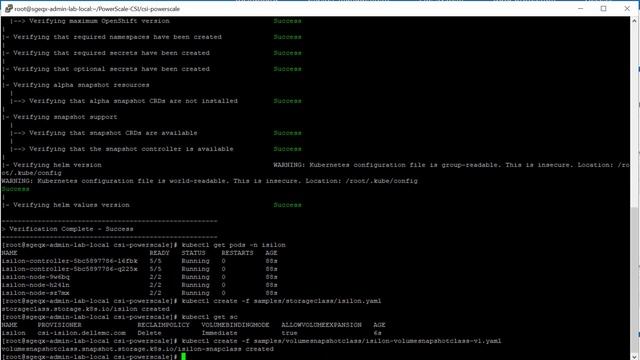This screenshot has width=640, height=360.
Task: Click 'Delete' reclaim policy value
Action: [x=149, y=333]
